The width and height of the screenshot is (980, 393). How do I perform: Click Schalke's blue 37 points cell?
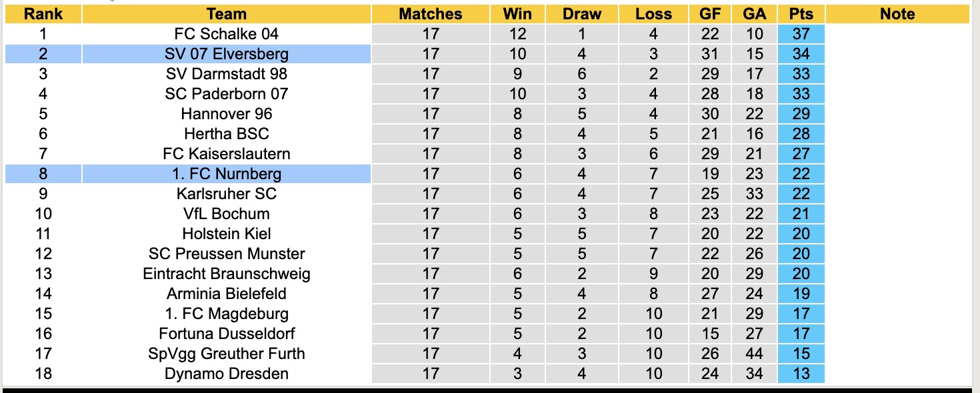tap(801, 34)
